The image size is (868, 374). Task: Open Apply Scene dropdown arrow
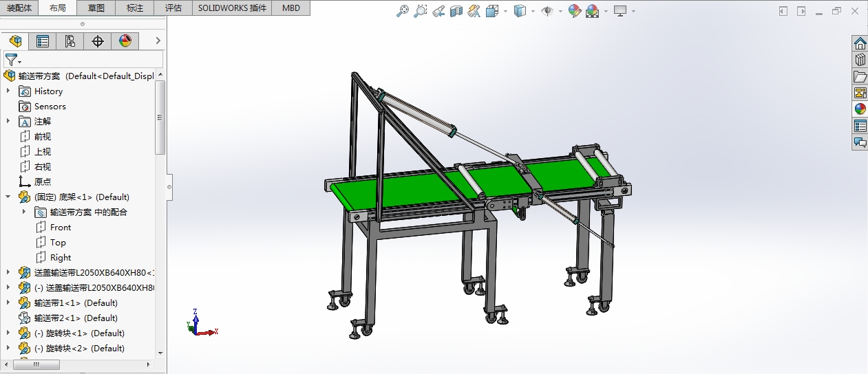606,12
